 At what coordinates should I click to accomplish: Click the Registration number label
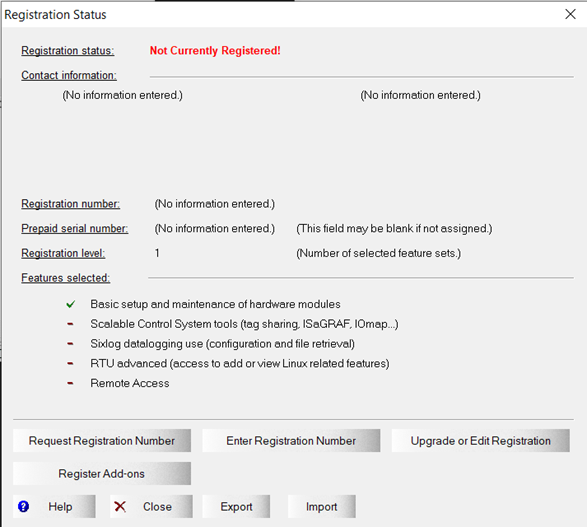70,204
